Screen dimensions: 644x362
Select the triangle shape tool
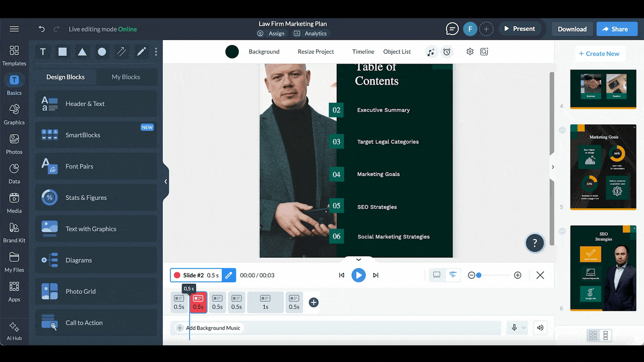[x=82, y=52]
